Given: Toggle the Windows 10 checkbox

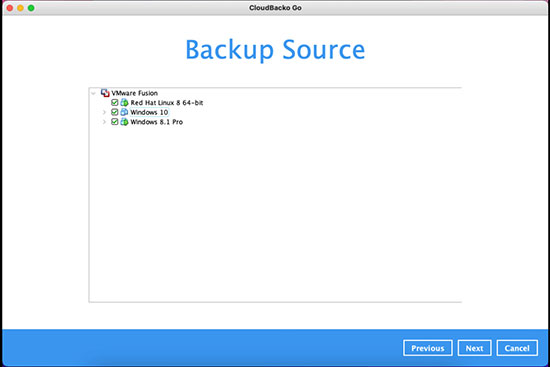Looking at the screenshot, I should (x=114, y=112).
